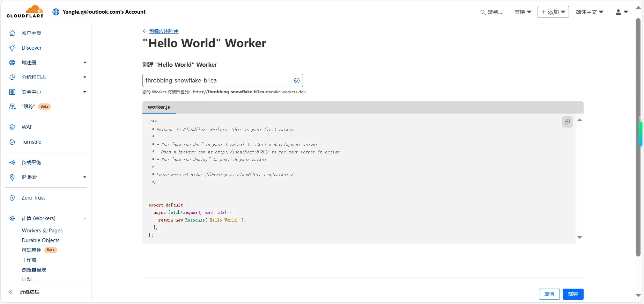The image size is (644, 304).
Task: Open Workers 和 Pages
Action: [x=42, y=231]
